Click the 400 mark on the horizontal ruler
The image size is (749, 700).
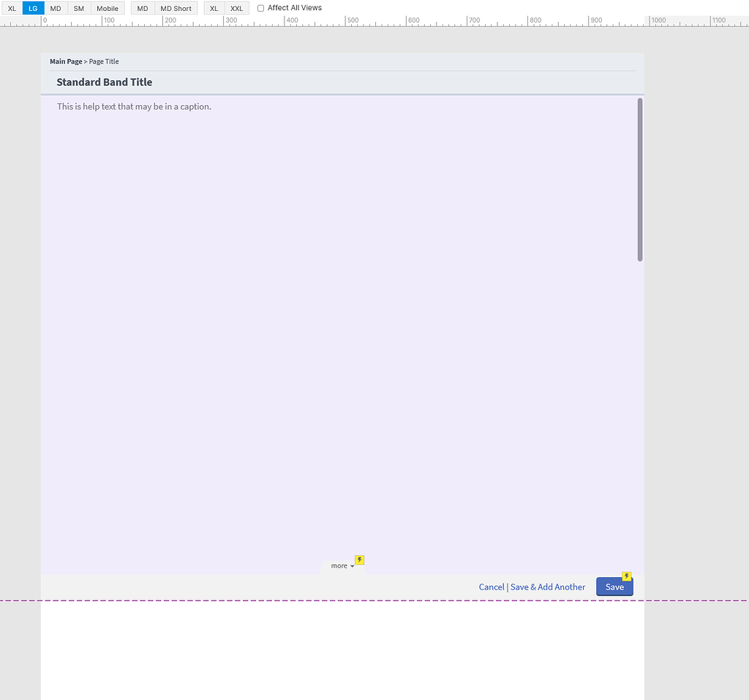pyautogui.click(x=291, y=20)
